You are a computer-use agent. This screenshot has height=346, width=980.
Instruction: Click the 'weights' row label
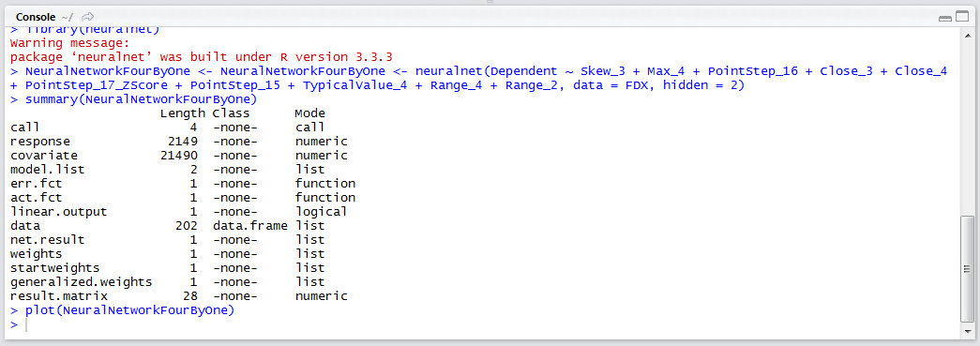pyautogui.click(x=37, y=254)
